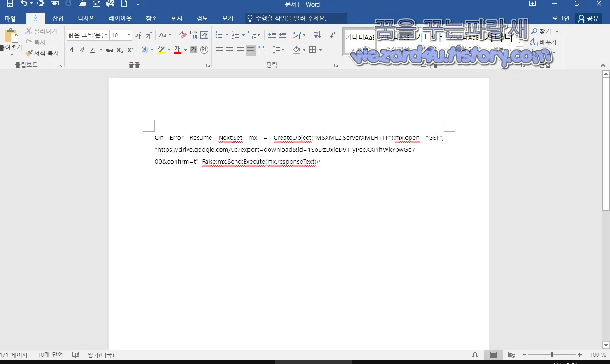The image size is (610, 364).
Task: Toggle superscript formatting
Action: pyautogui.click(x=130, y=50)
